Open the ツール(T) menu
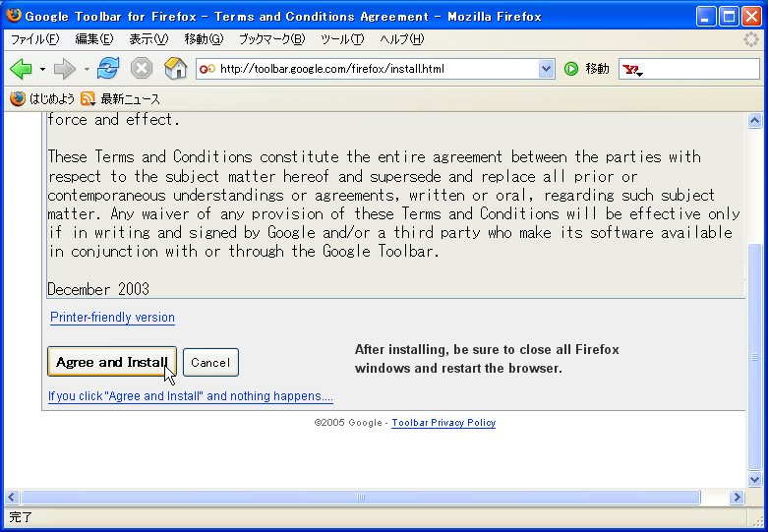This screenshot has width=768, height=532. pyautogui.click(x=342, y=39)
